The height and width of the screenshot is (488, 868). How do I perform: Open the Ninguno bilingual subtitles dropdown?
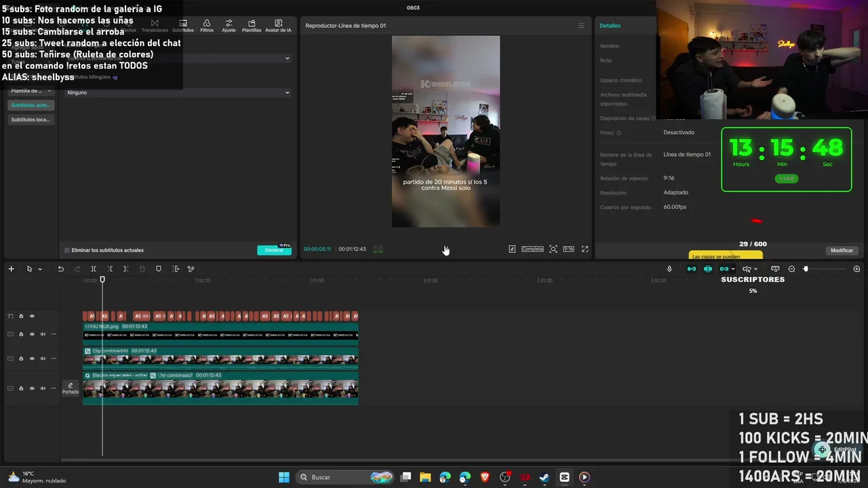(178, 92)
